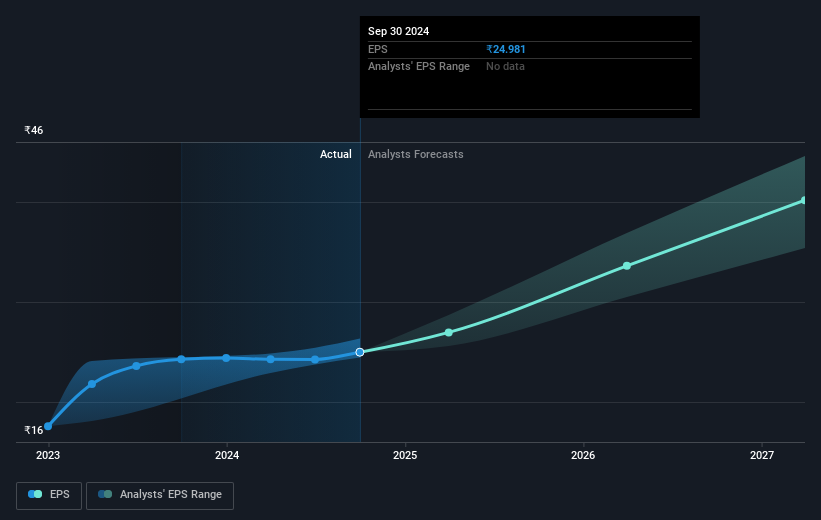Click the ₹16 y-axis label
The height and width of the screenshot is (520, 821).
(34, 430)
